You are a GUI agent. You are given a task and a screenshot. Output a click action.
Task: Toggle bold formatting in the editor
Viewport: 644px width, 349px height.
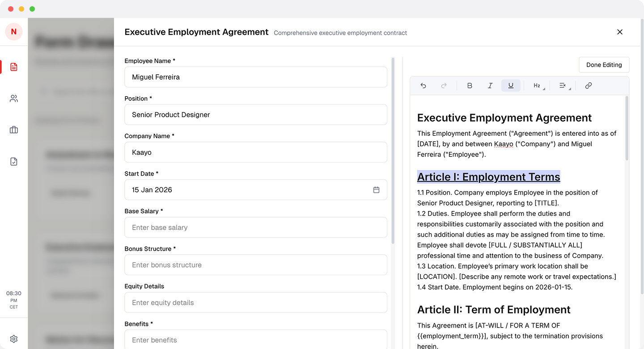[x=470, y=85]
